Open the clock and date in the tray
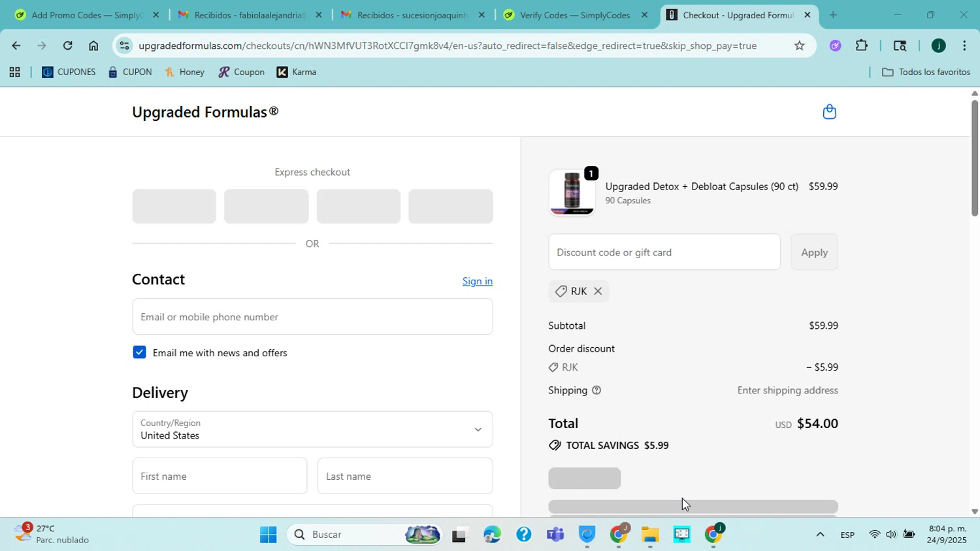Image resolution: width=980 pixels, height=551 pixels. [947, 534]
